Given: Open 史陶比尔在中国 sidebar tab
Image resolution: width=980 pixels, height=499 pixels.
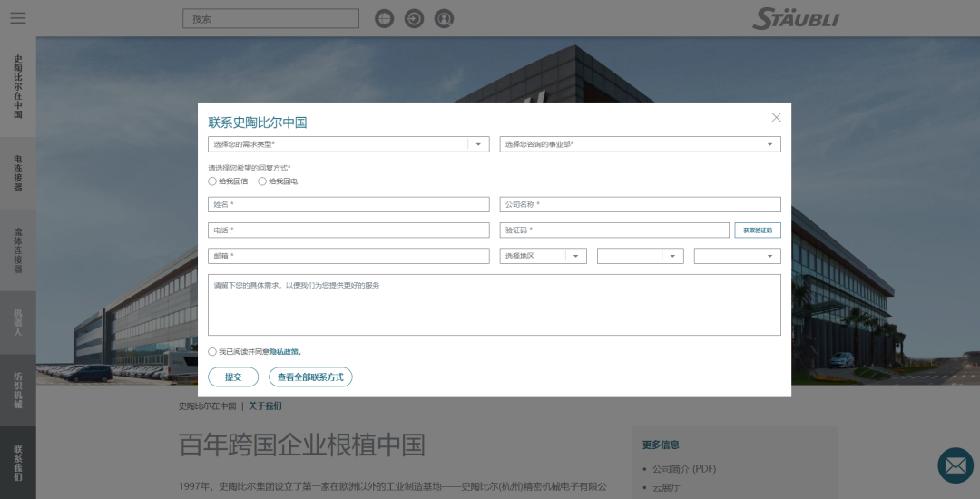Looking at the screenshot, I should pos(18,86).
